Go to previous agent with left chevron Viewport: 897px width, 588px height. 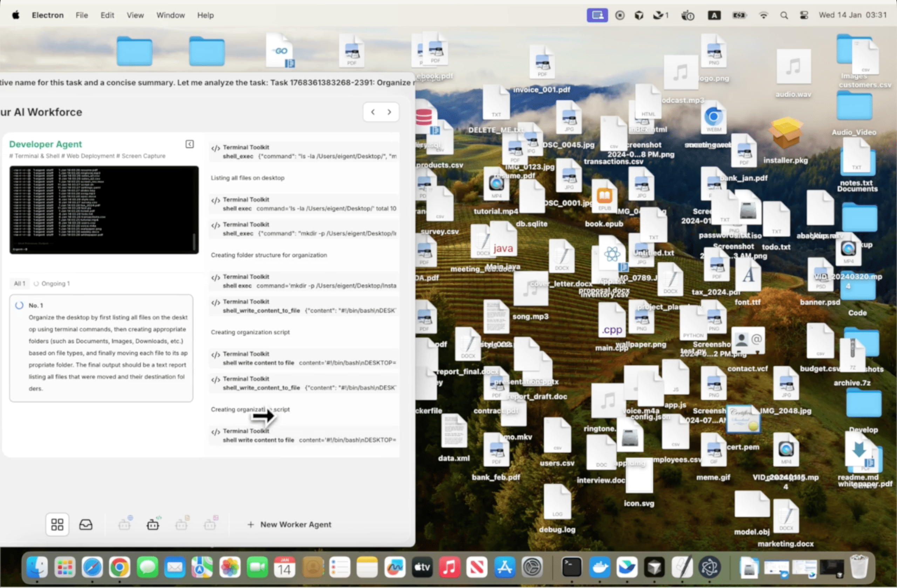[x=373, y=112]
